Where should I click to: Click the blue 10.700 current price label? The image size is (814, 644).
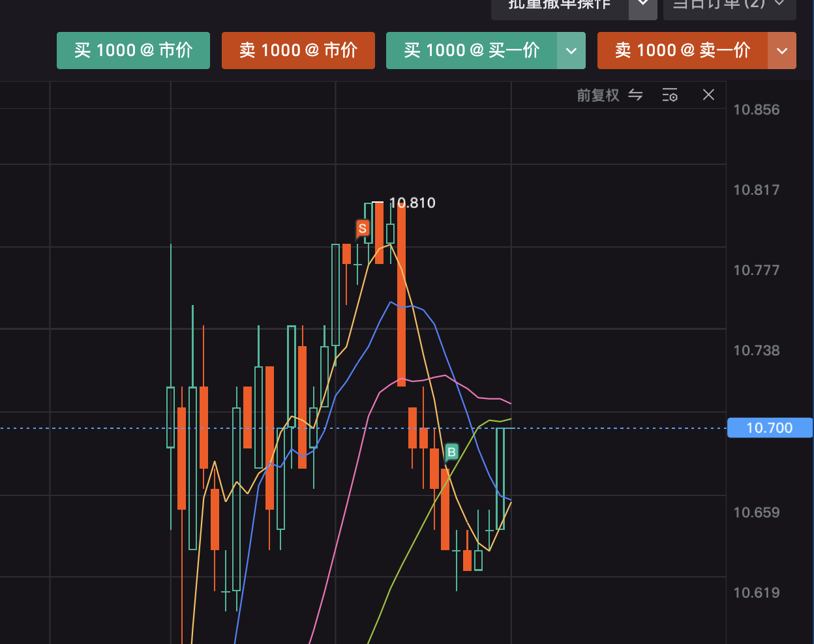pyautogui.click(x=769, y=428)
